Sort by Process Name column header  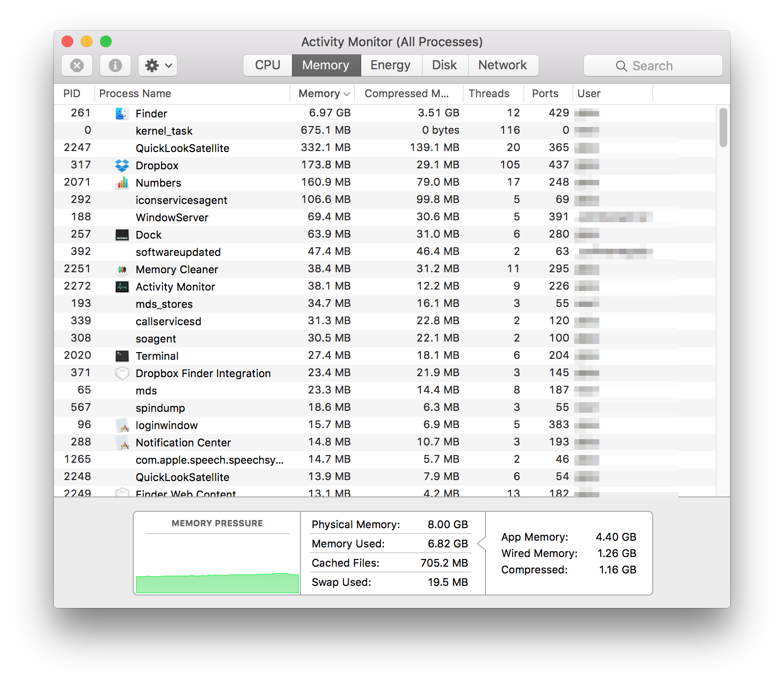coord(192,93)
